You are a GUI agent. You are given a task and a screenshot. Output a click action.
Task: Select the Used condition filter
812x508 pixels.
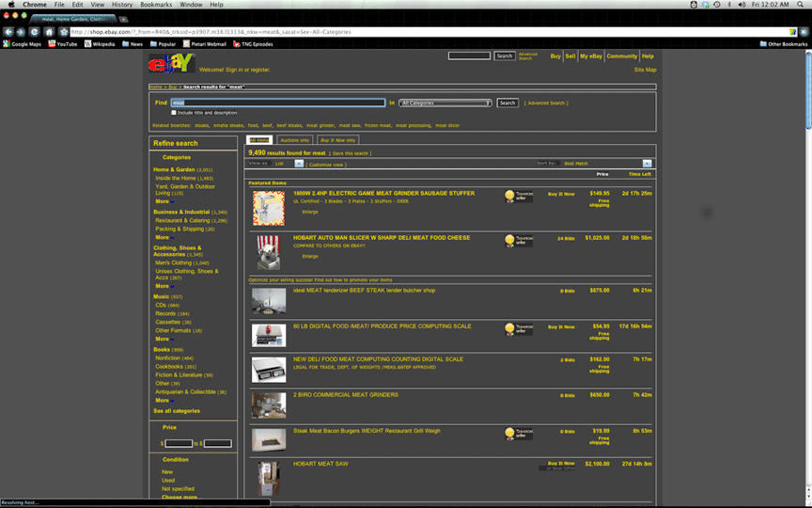pyautogui.click(x=168, y=481)
